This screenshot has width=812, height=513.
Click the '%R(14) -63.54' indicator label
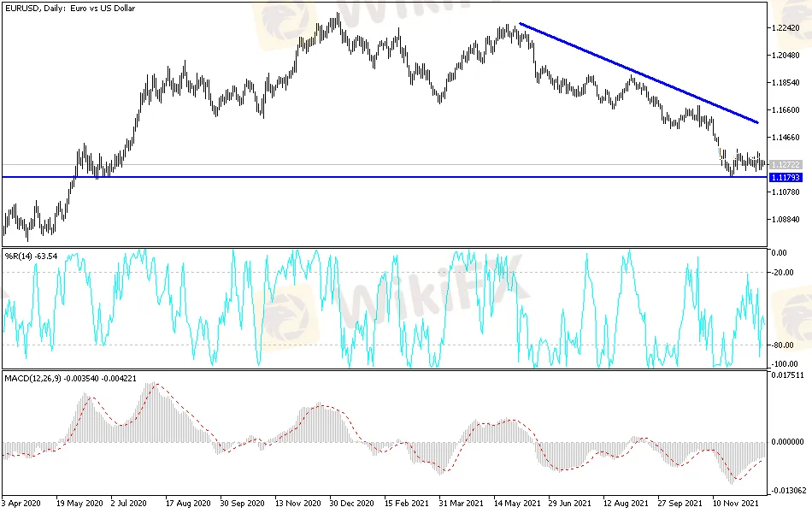coord(31,256)
